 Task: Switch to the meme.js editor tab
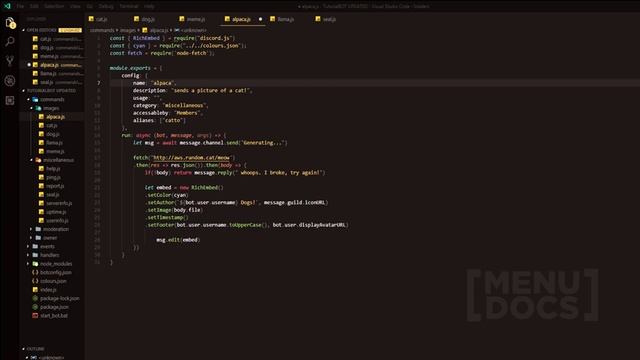[x=198, y=19]
